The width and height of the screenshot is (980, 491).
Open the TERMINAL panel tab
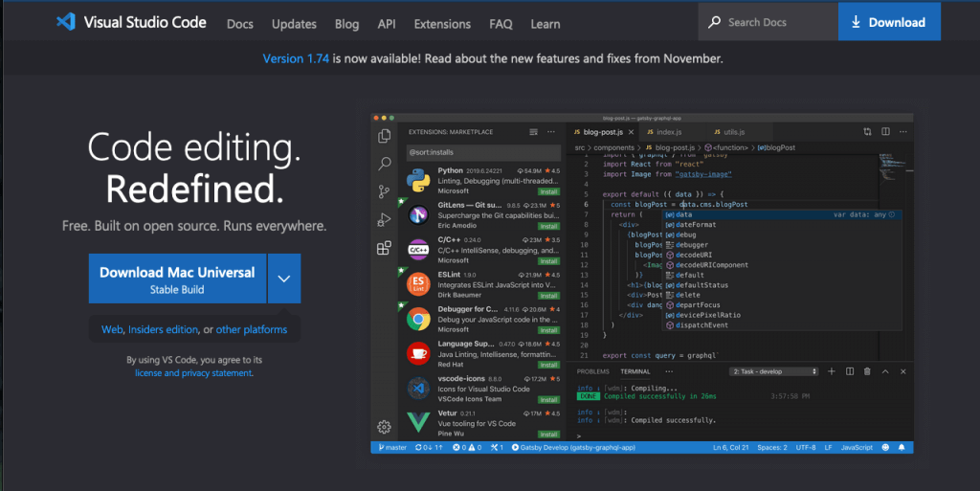click(635, 371)
